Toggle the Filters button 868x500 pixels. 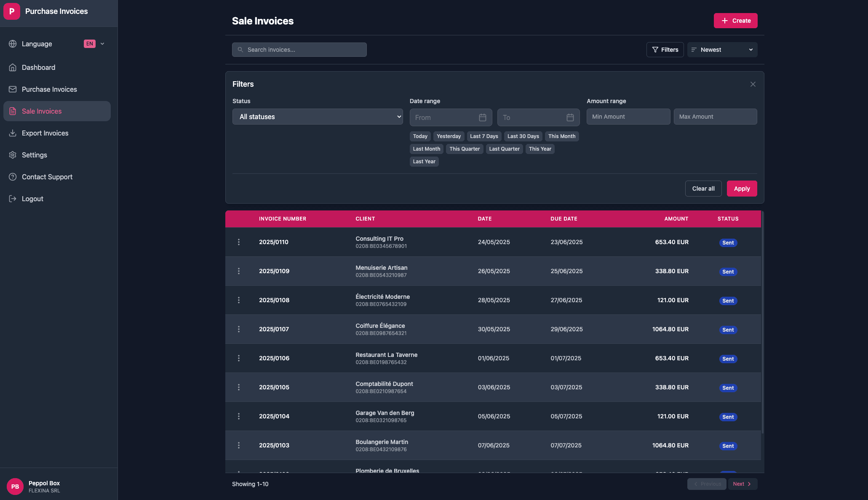(x=665, y=50)
